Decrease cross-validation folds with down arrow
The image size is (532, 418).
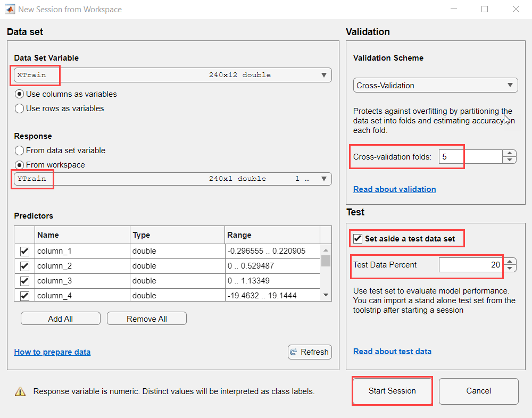click(510, 160)
